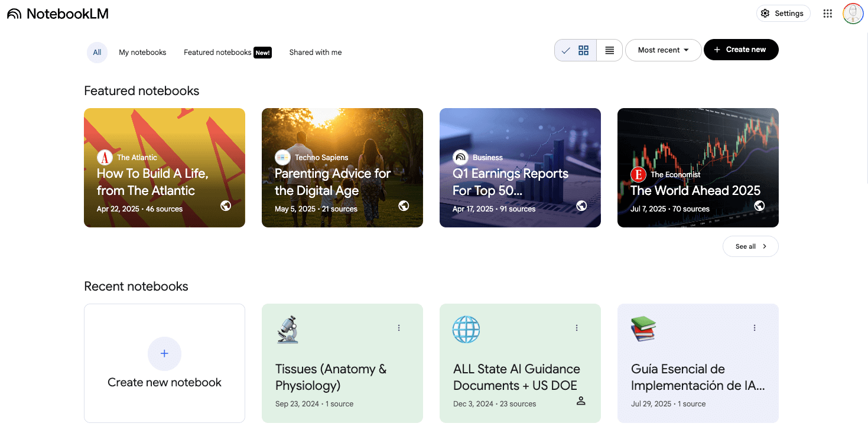Click The Atlantic publisher logo
The height and width of the screenshot is (433, 868).
[105, 157]
